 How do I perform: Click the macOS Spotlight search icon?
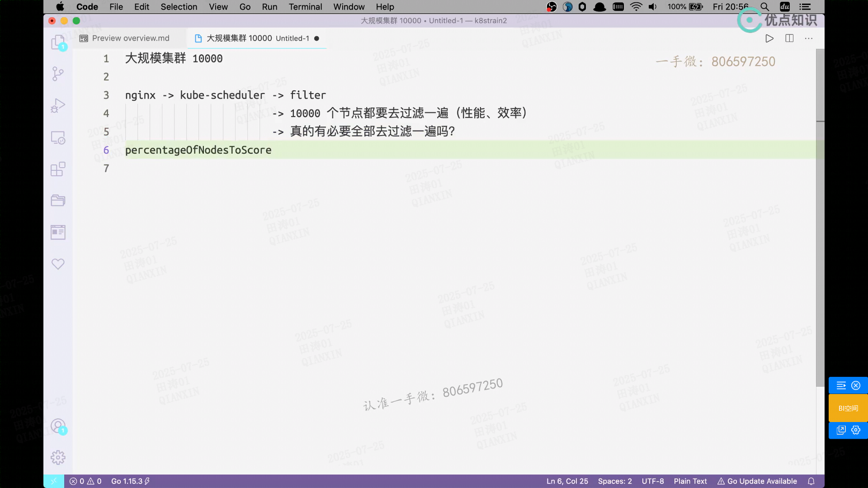[764, 7]
